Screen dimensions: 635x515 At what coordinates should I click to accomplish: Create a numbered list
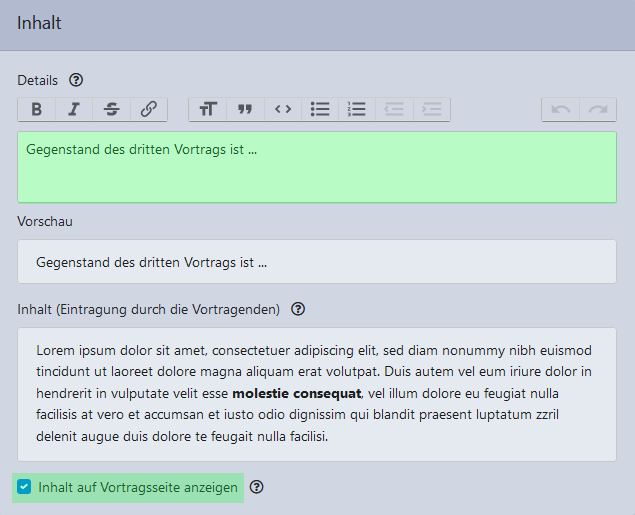tap(357, 109)
